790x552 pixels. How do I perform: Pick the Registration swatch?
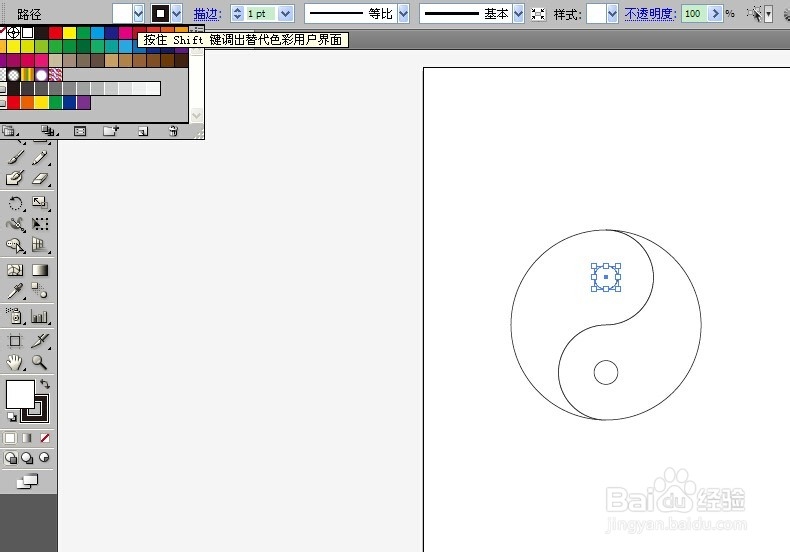click(14, 33)
